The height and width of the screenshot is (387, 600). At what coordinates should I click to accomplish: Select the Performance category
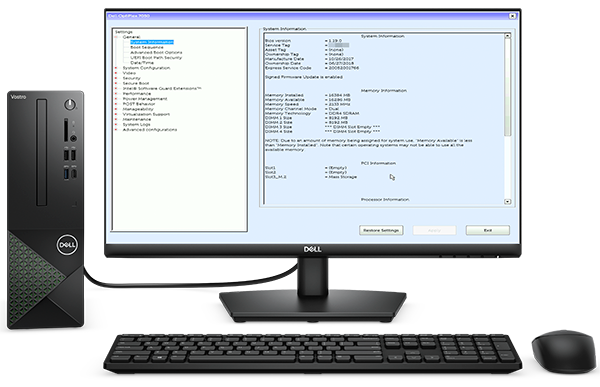137,93
